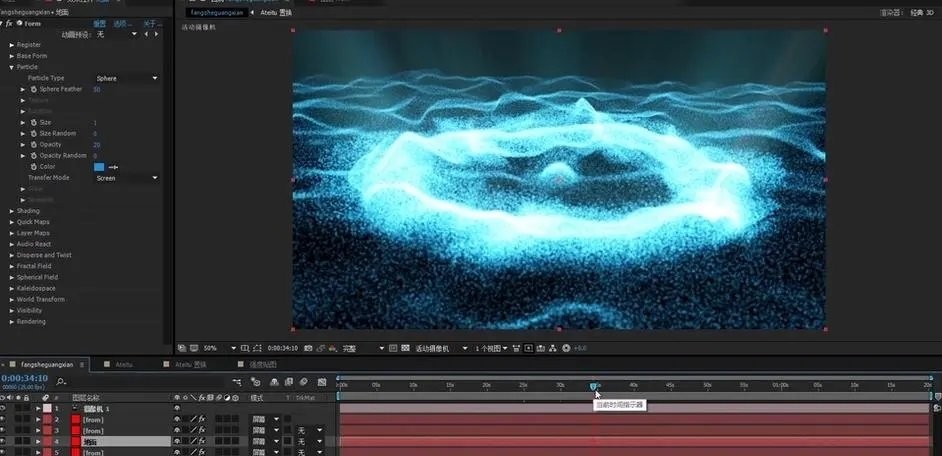Image resolution: width=942 pixels, height=456 pixels.
Task: Click the timeline search magnifier icon
Action: pos(61,381)
